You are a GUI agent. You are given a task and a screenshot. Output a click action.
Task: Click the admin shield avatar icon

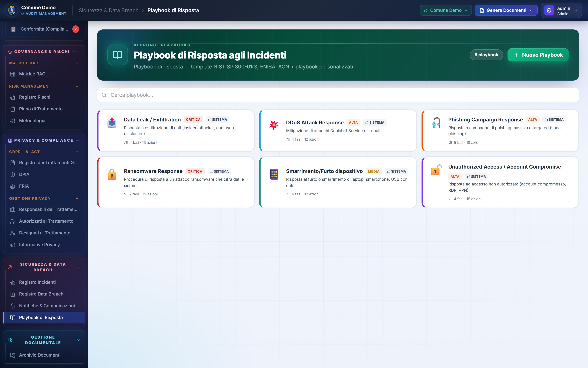point(549,10)
